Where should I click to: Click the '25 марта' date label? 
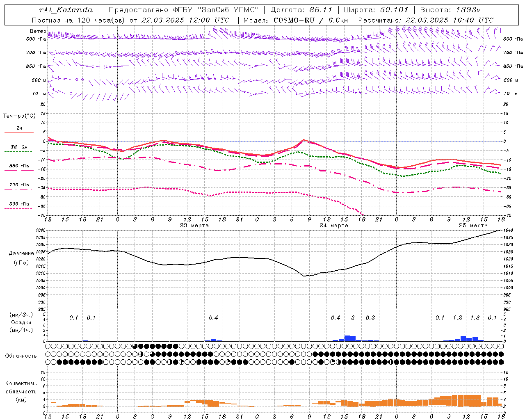(473, 226)
